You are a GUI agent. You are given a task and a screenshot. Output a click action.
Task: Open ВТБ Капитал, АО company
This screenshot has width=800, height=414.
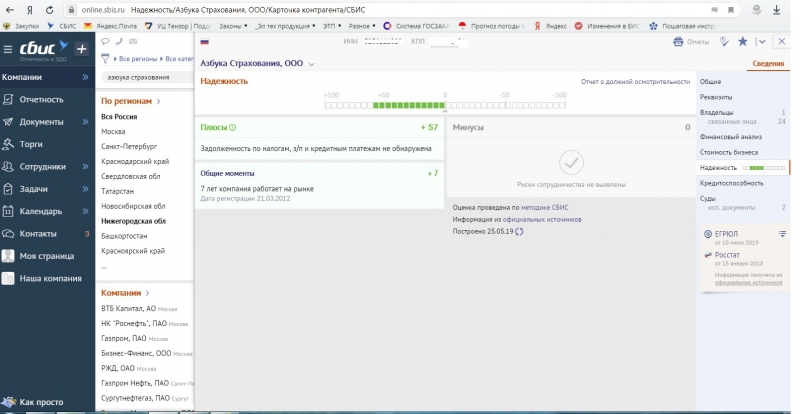click(x=129, y=309)
